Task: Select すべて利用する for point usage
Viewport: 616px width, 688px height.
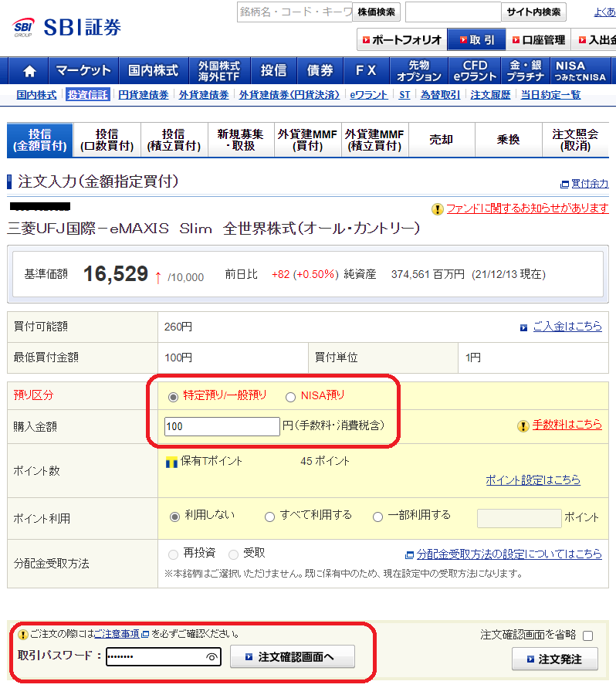Action: point(270,517)
